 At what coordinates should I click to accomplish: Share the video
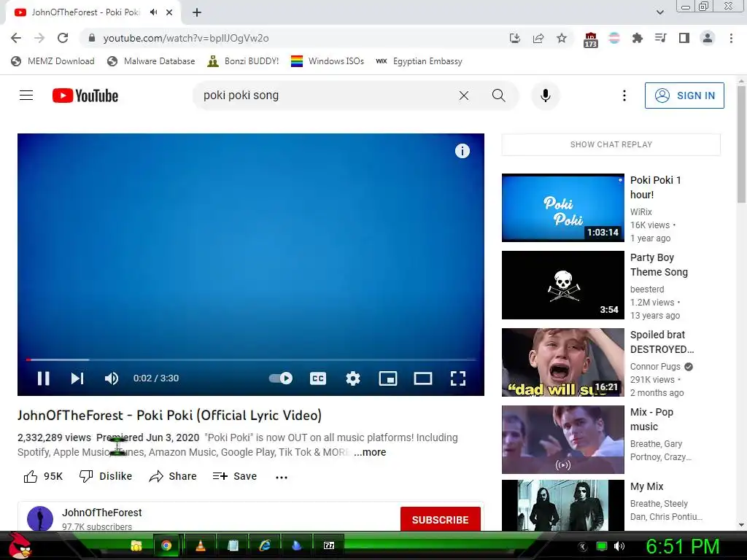(172, 476)
